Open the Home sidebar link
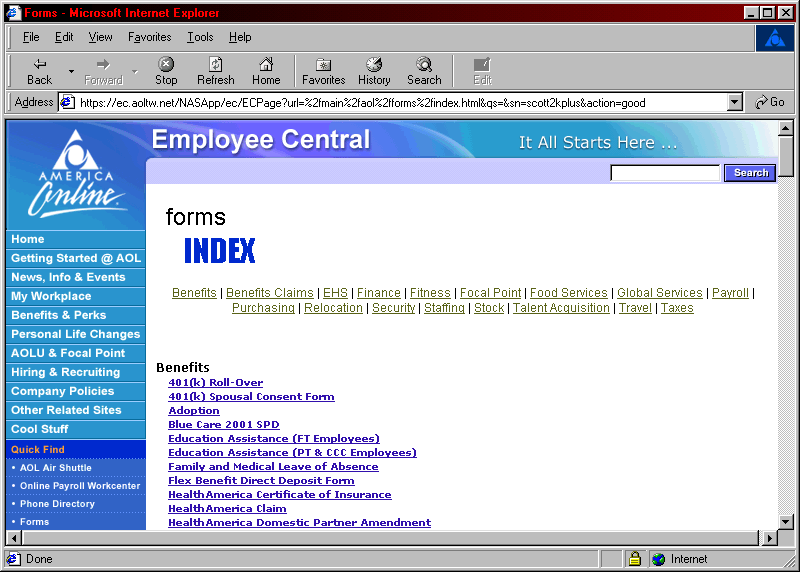Screen dimensions: 800x572 coord(76,239)
